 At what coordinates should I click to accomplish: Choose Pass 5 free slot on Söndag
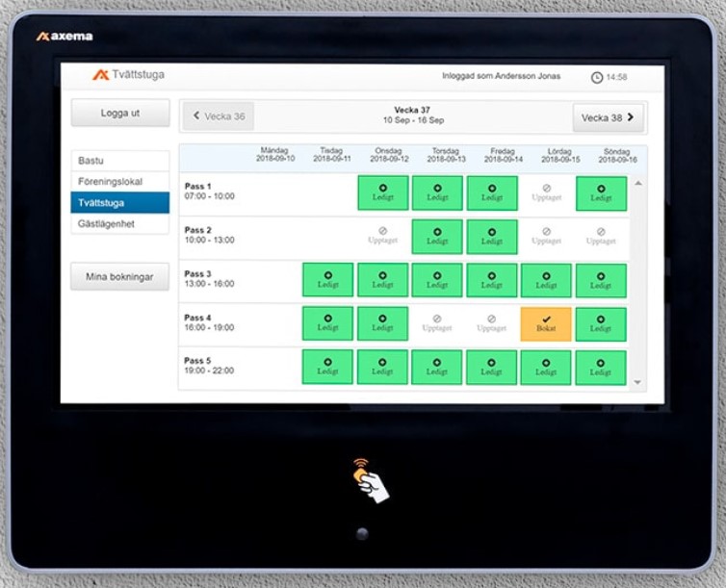tap(601, 368)
